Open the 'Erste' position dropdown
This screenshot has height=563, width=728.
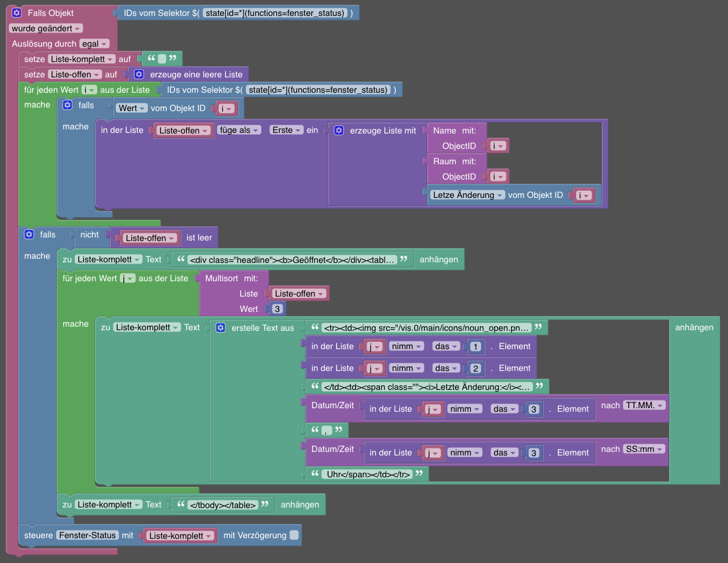(x=287, y=130)
